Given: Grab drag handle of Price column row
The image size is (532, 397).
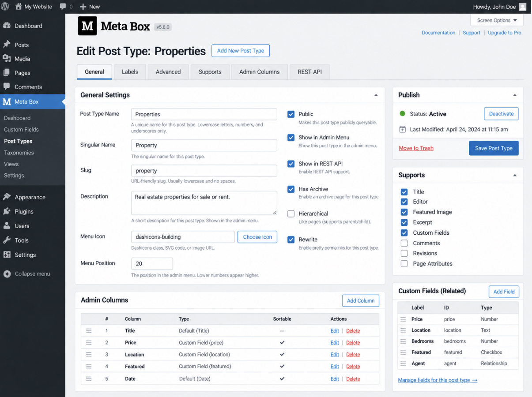Looking at the screenshot, I should coord(89,343).
